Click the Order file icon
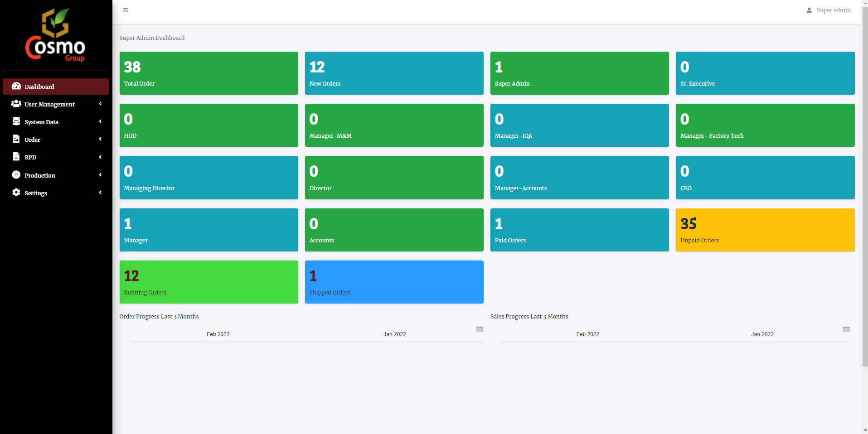The image size is (868, 434). point(16,139)
